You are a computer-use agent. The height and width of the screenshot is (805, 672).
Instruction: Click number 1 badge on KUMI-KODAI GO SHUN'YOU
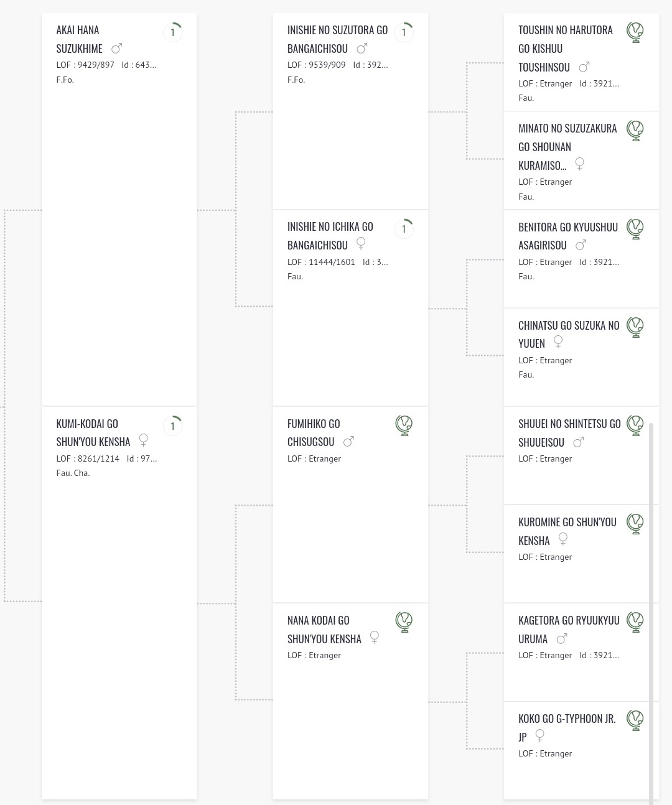(x=172, y=426)
